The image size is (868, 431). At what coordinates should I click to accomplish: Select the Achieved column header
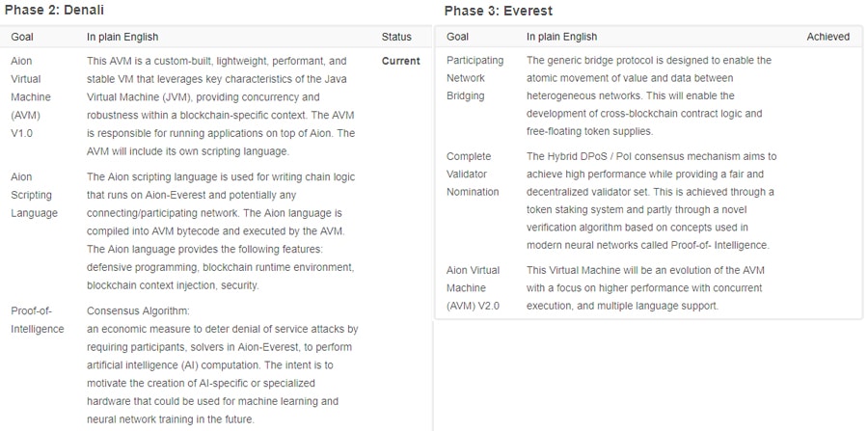(828, 37)
